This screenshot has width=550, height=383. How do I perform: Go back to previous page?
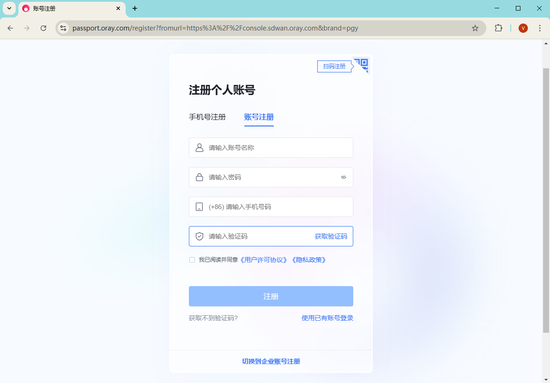point(10,28)
